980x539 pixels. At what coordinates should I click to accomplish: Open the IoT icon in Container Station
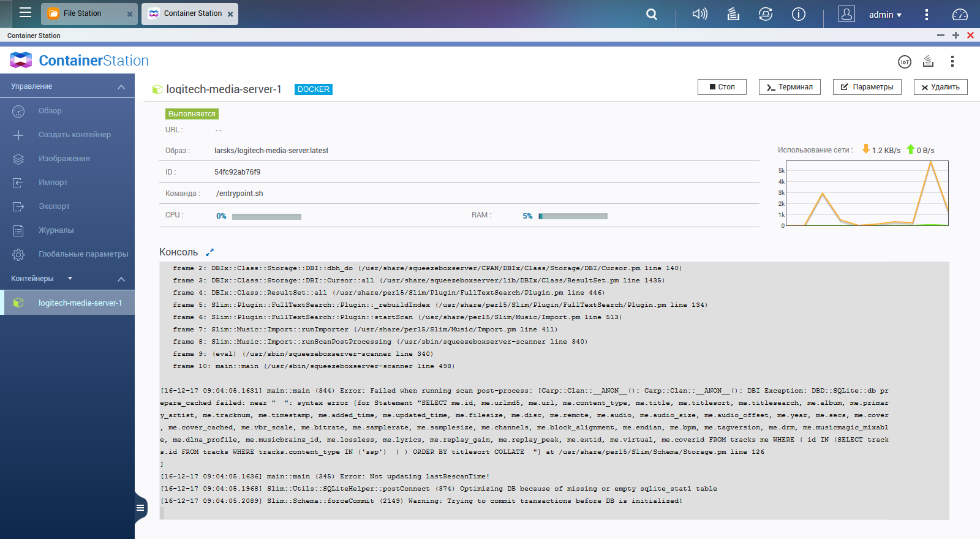905,62
